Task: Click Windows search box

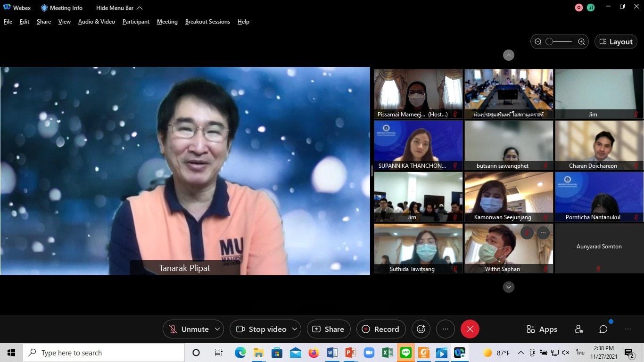Action: point(105,353)
